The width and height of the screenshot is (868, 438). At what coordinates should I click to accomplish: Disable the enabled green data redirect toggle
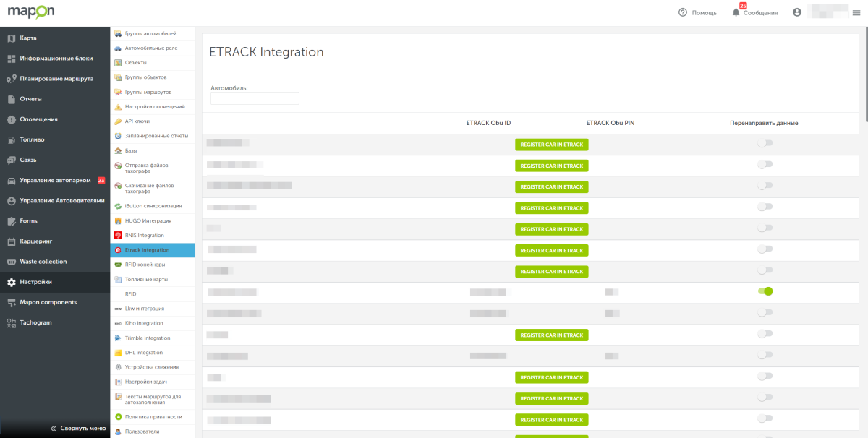point(765,291)
